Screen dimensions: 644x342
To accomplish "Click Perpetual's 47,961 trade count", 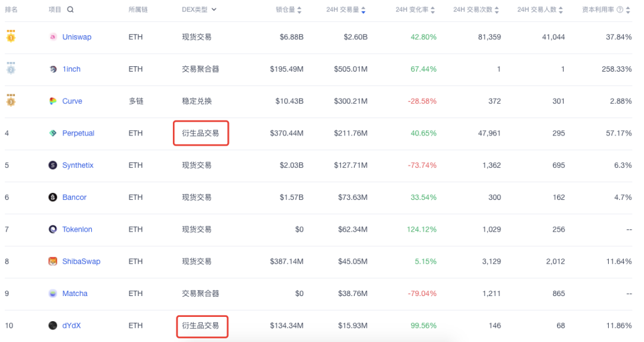I will tap(490, 133).
